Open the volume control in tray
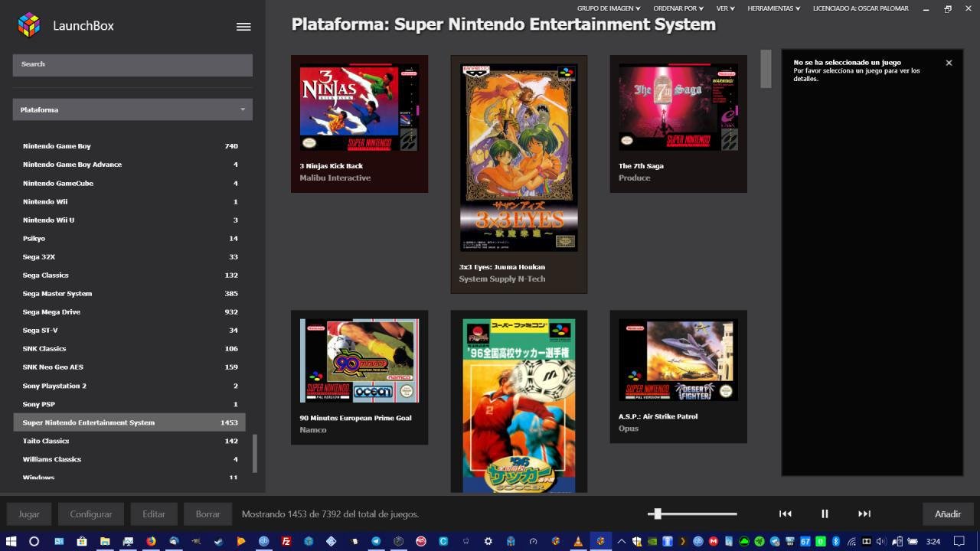The width and height of the screenshot is (980, 551). pos(880,541)
